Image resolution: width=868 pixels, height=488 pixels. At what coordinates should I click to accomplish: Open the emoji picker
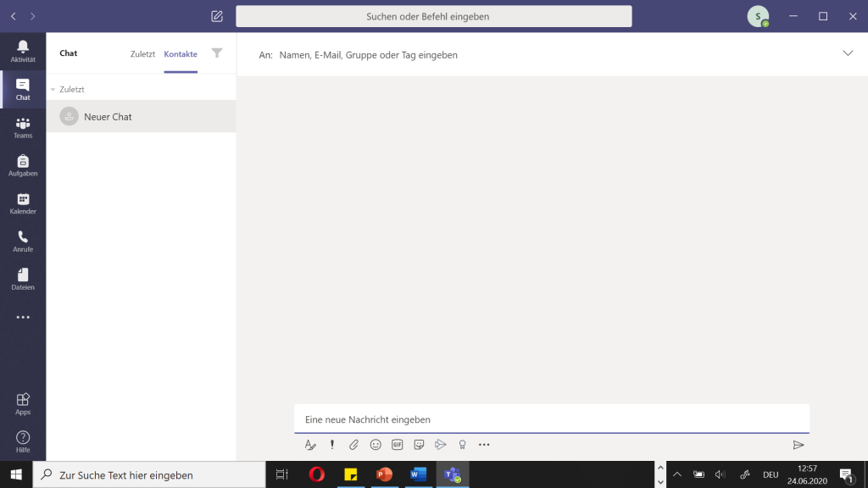(x=376, y=445)
